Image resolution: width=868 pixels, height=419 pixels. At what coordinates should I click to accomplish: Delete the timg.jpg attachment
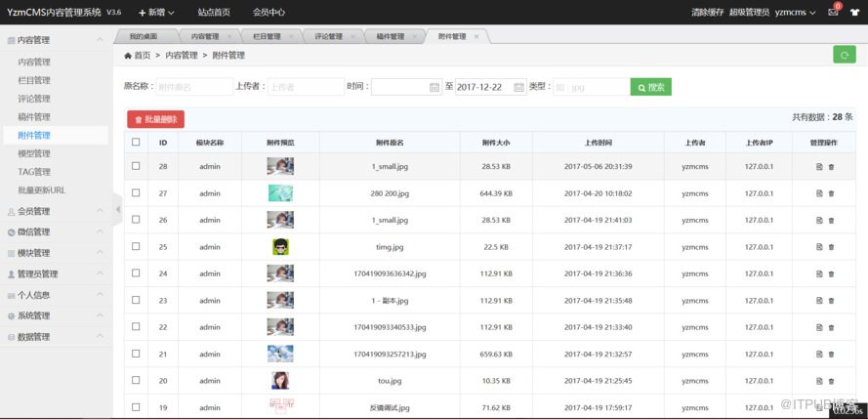[831, 247]
